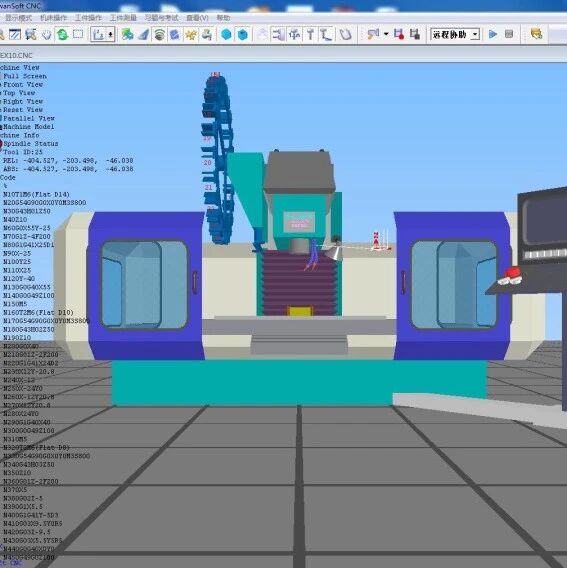
Task: Click the faded grey icon after the blue cubes
Action: 262,34
